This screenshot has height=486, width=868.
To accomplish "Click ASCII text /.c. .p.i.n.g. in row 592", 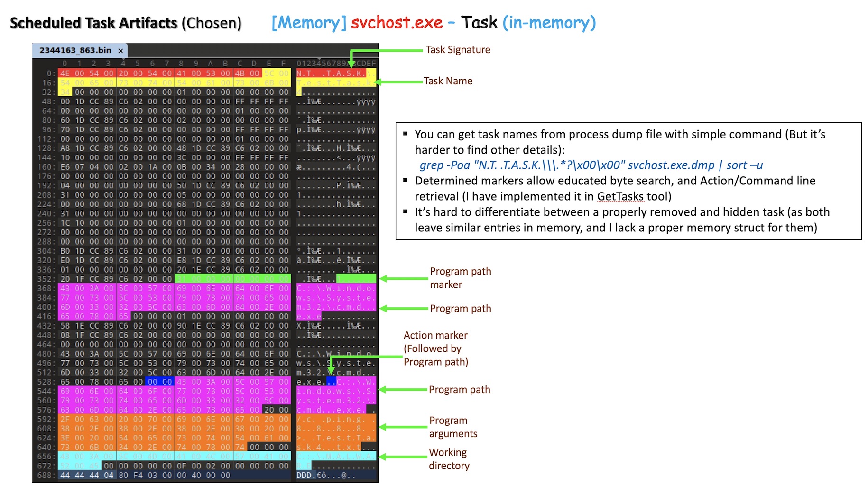I will [331, 419].
